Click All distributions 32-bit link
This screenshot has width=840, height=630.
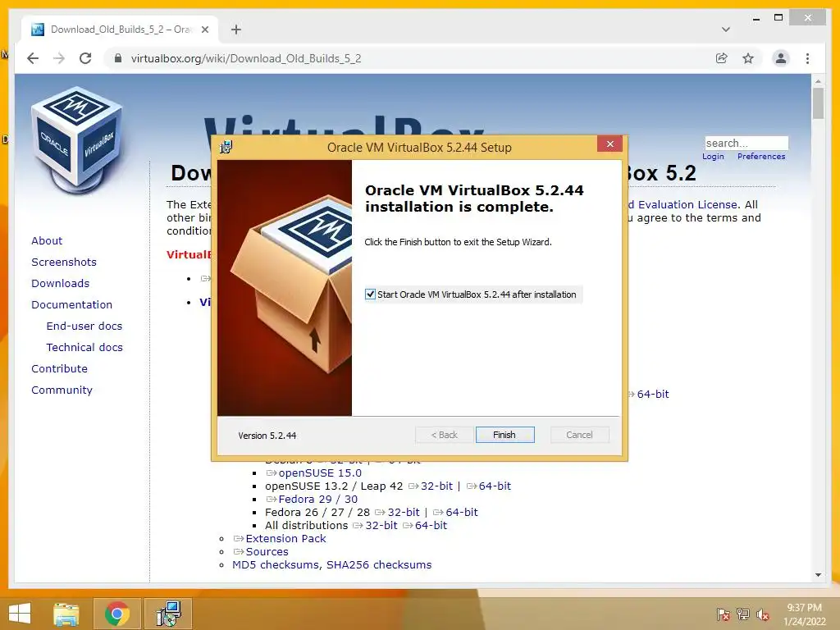coord(381,526)
